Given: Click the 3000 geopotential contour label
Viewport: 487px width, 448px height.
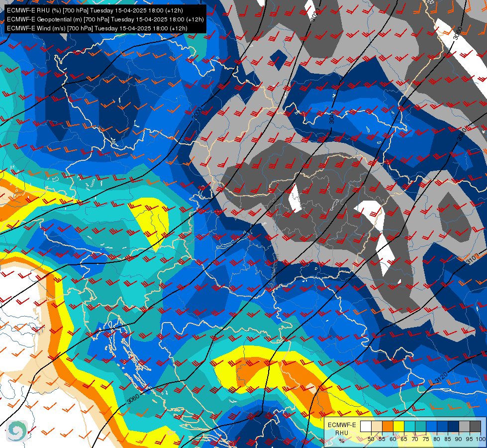Looking at the screenshot, I should click(x=197, y=114).
